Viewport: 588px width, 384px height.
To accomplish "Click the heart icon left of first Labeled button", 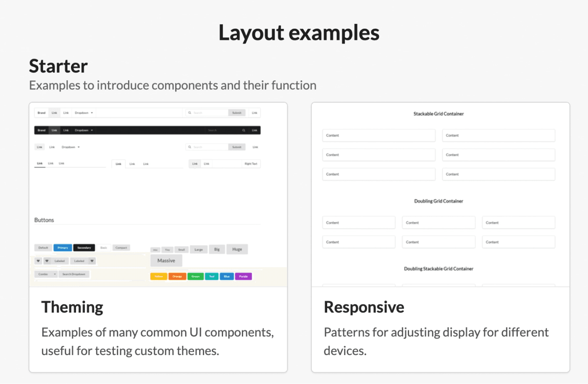I will tap(47, 261).
